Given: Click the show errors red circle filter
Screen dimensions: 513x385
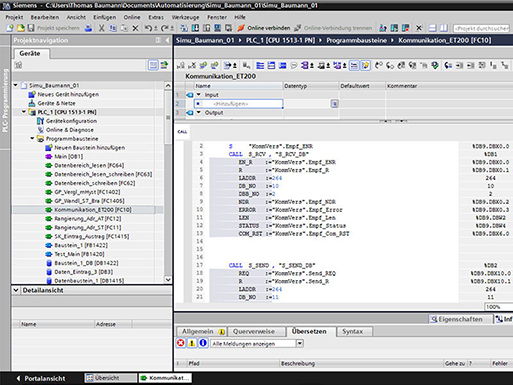Looking at the screenshot, I should tap(181, 343).
